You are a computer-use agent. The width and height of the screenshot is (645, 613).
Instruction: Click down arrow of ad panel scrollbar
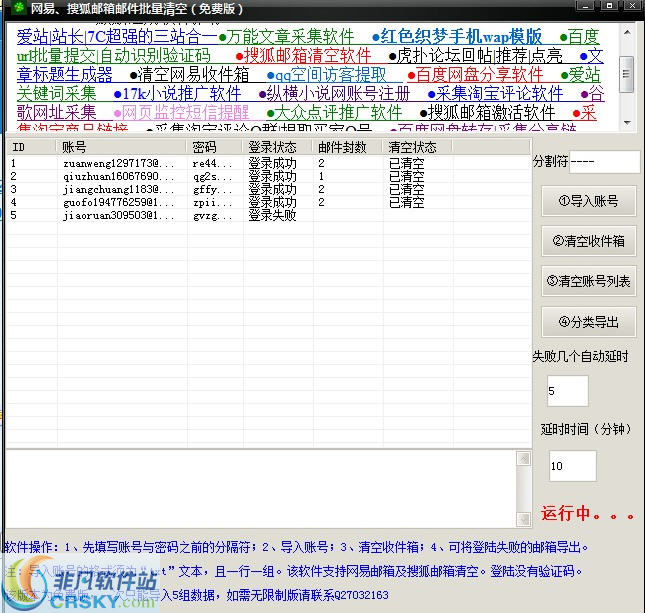point(627,123)
